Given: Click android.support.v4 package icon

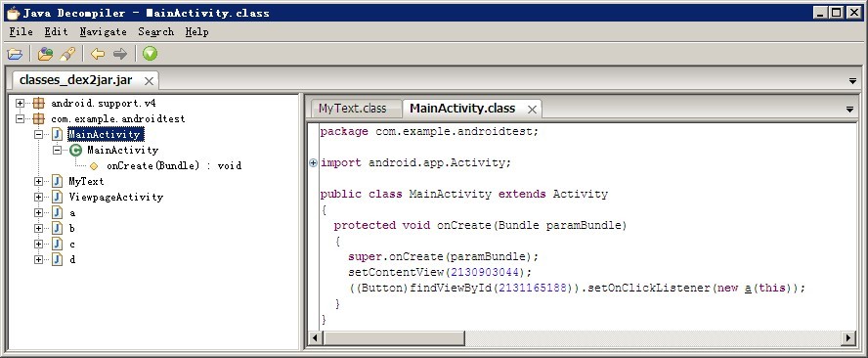Looking at the screenshot, I should pyautogui.click(x=38, y=103).
